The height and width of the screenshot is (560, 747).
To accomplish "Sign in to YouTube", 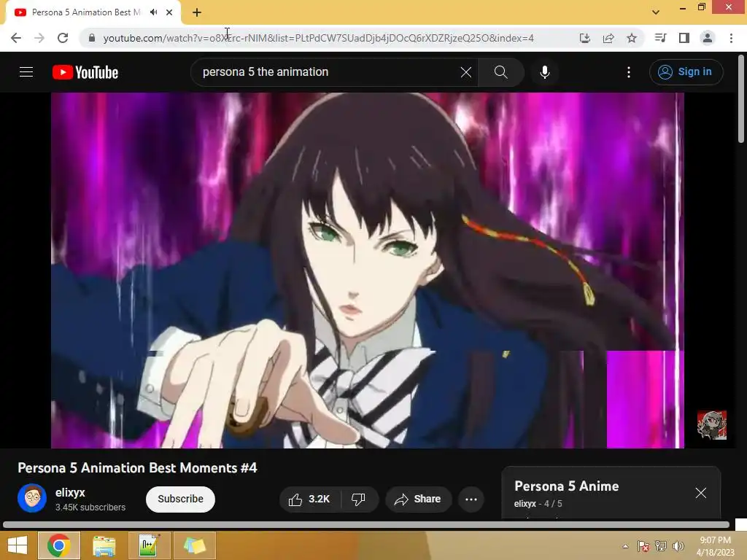I will [686, 72].
